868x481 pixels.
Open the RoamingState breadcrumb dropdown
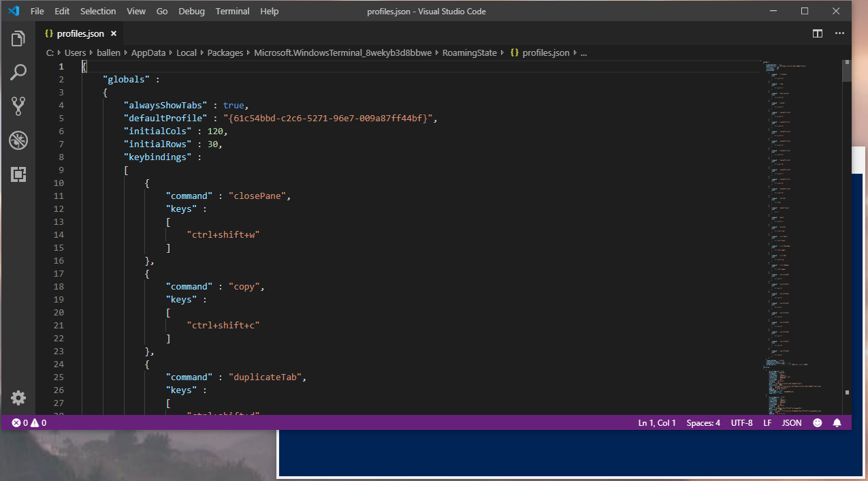(x=469, y=52)
